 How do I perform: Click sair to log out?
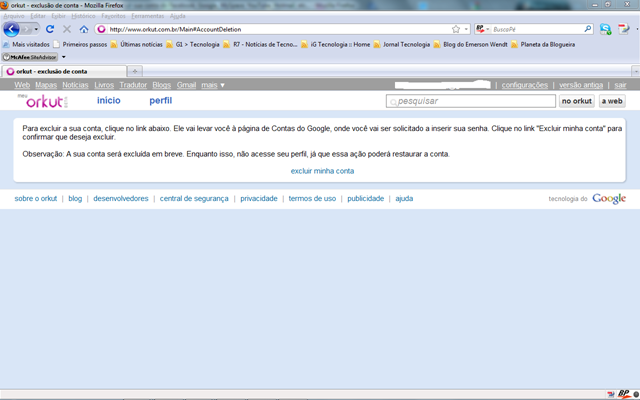coord(620,85)
